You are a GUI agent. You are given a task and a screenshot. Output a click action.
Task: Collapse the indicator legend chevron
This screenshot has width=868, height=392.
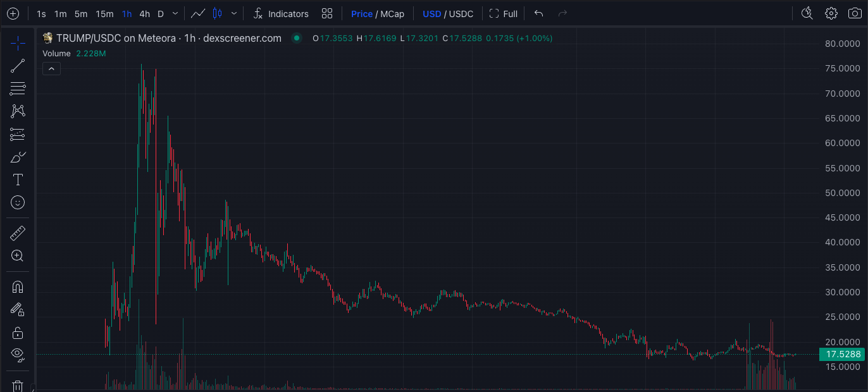tap(51, 68)
